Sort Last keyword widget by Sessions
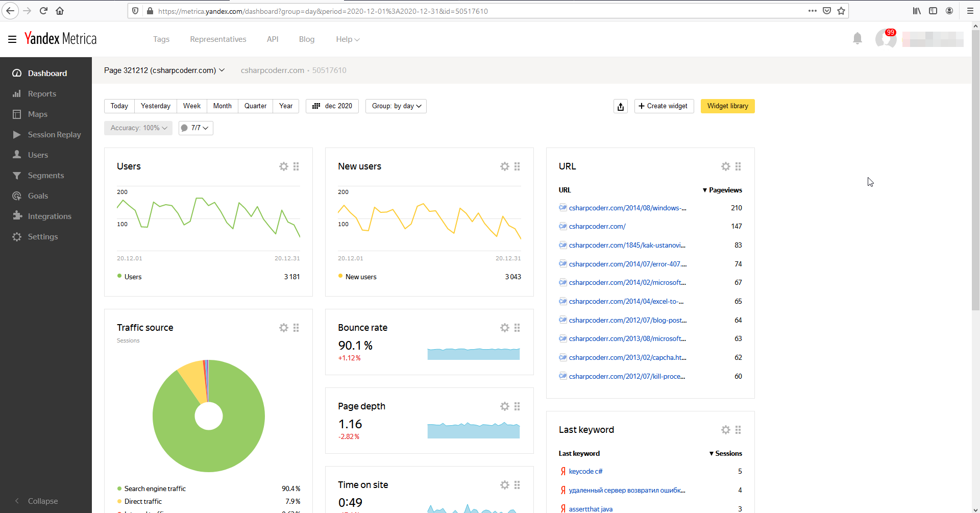The image size is (980, 513). 725,453
